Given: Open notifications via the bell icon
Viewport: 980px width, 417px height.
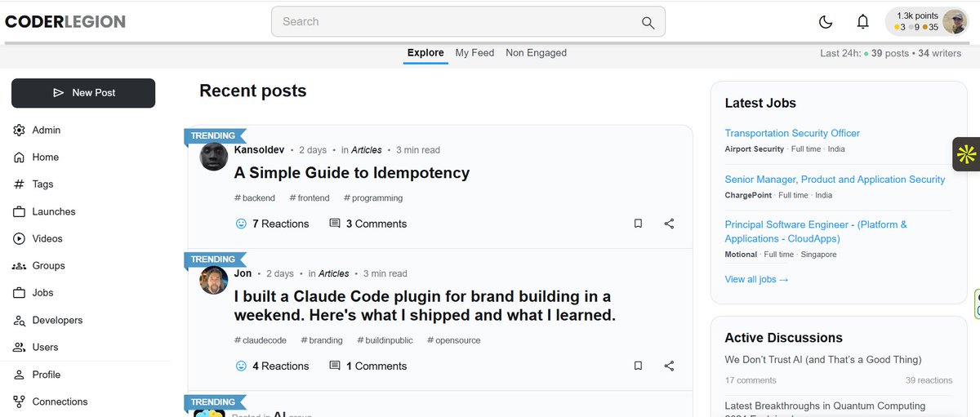Looking at the screenshot, I should 862,22.
